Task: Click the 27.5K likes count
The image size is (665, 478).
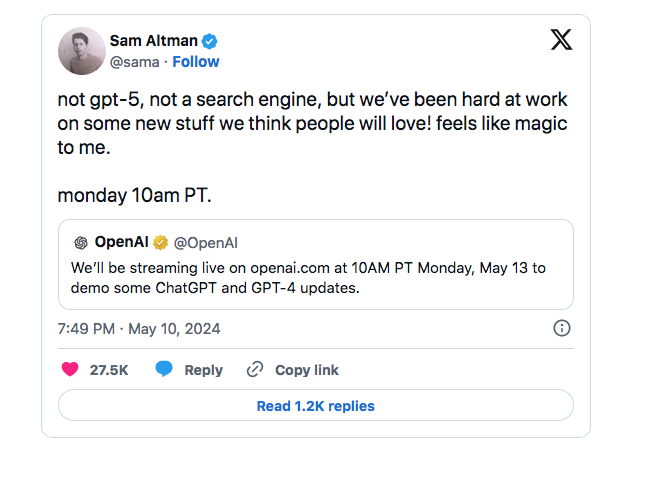Action: click(x=109, y=370)
